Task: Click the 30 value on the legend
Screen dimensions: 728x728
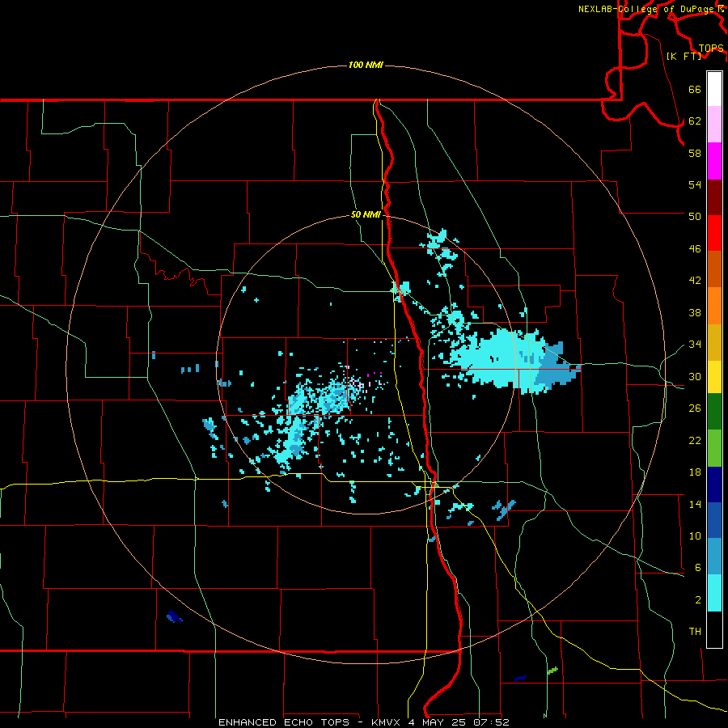Action: coord(695,376)
